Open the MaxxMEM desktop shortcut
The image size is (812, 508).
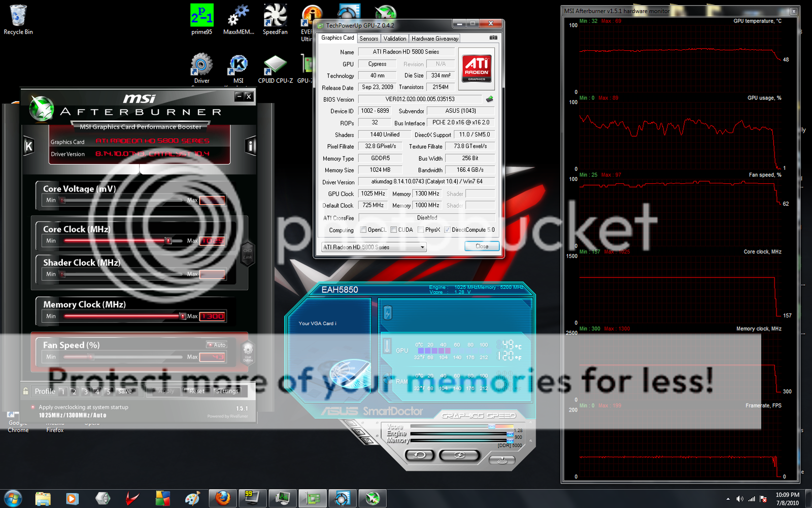[239, 20]
